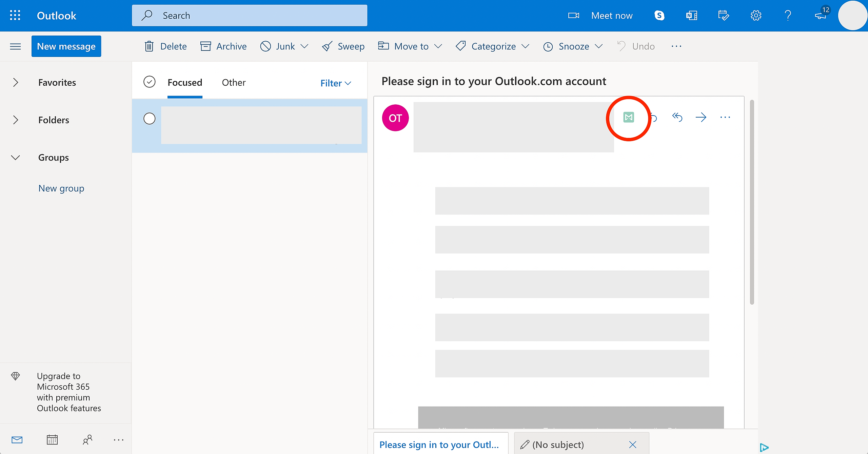The height and width of the screenshot is (454, 868).
Task: Open the Filter dropdown
Action: pyautogui.click(x=336, y=83)
